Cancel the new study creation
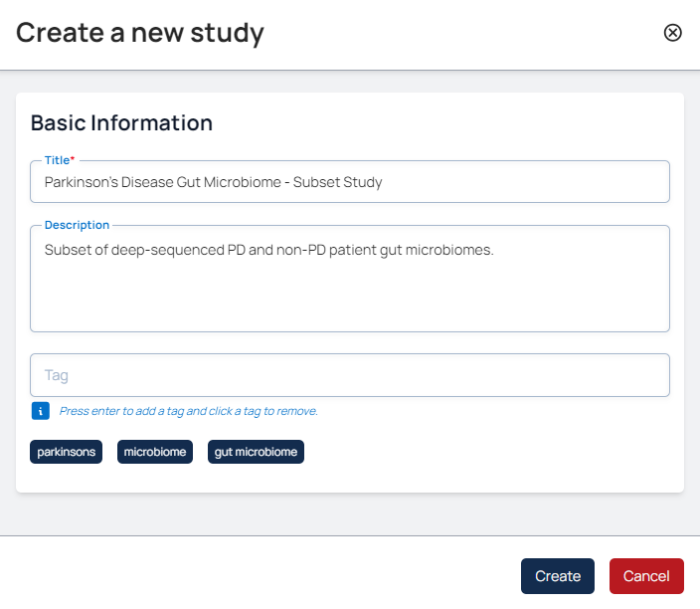Viewport: 700px width, 609px height. coord(646,576)
